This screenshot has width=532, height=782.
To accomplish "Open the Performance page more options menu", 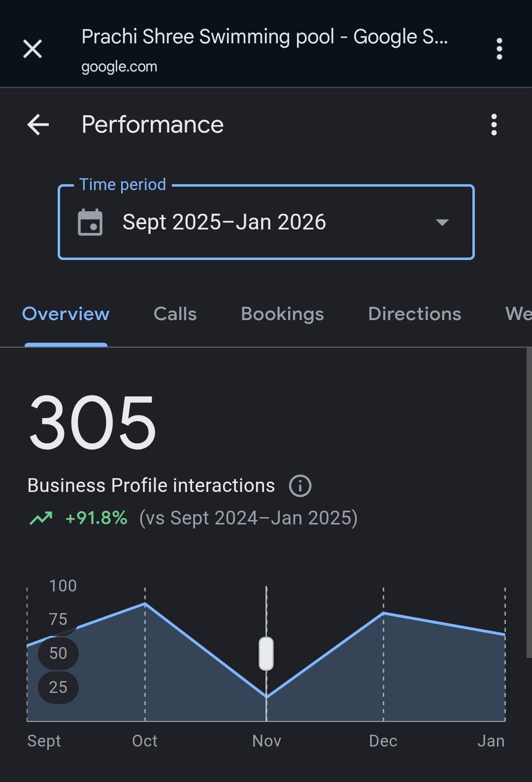I will 494,125.
